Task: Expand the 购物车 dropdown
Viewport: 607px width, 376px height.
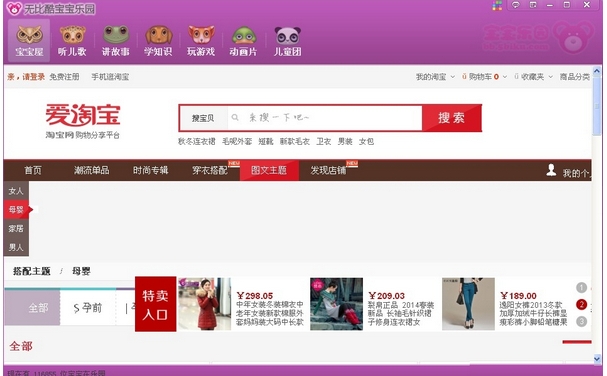Action: point(484,77)
